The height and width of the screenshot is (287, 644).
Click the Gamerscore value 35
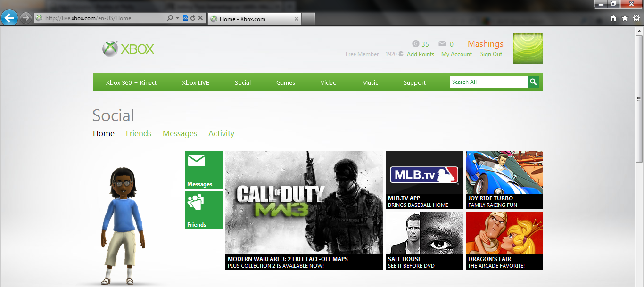pyautogui.click(x=425, y=44)
